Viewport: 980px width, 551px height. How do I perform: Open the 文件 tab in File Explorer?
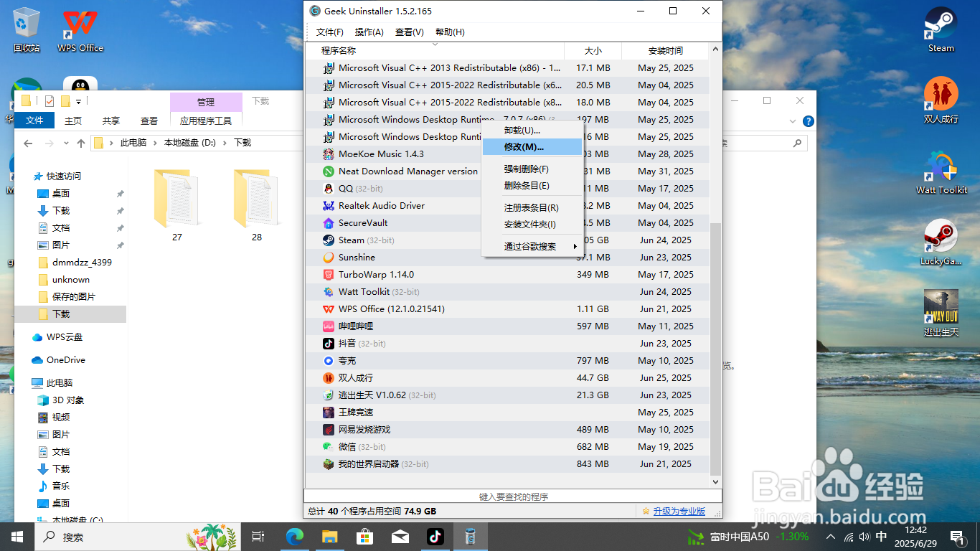coord(34,121)
